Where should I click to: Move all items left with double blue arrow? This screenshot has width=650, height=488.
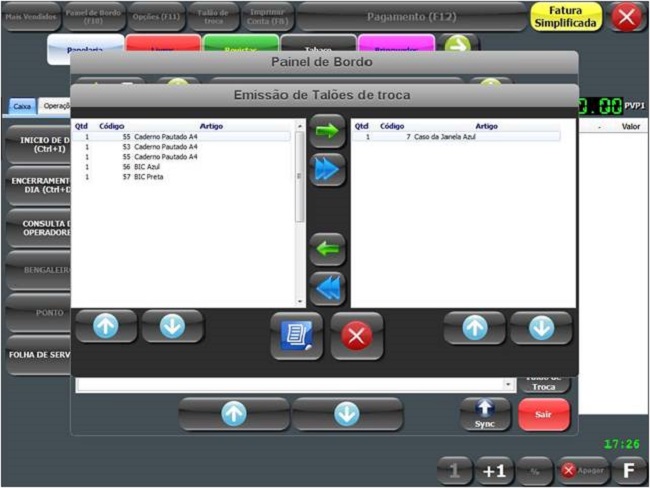328,288
